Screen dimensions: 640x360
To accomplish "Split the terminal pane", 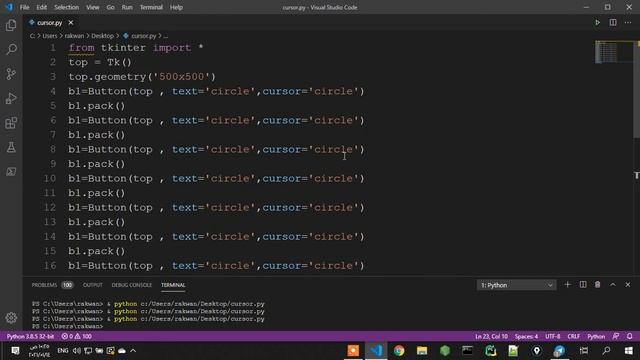I will pos(583,284).
